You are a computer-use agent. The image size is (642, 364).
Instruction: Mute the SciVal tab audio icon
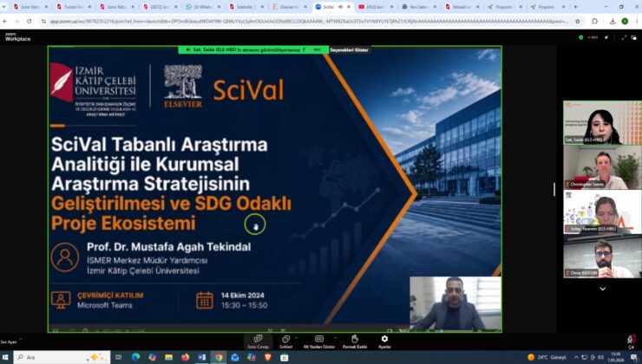point(341,7)
